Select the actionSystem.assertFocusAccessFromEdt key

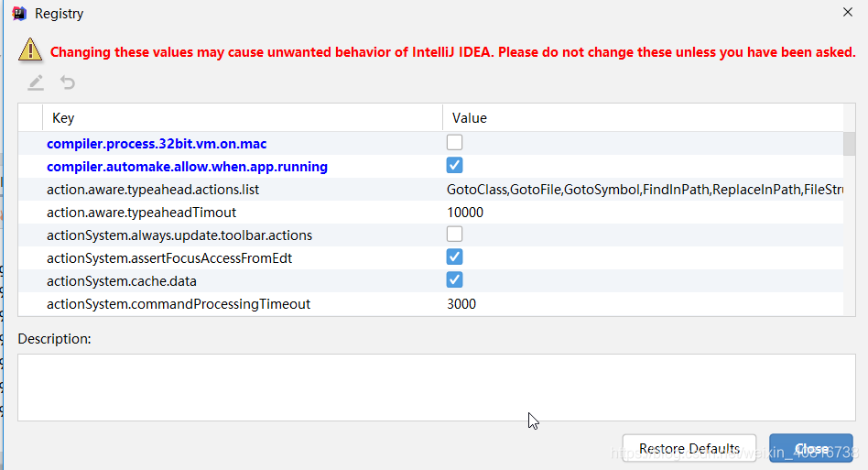pyautogui.click(x=169, y=258)
